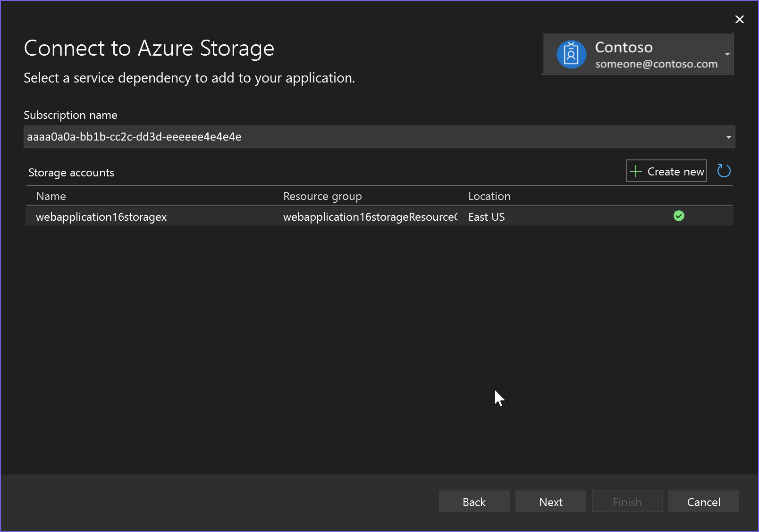Image resolution: width=759 pixels, height=532 pixels.
Task: Click the someone@contoso.com email text
Action: pyautogui.click(x=656, y=64)
